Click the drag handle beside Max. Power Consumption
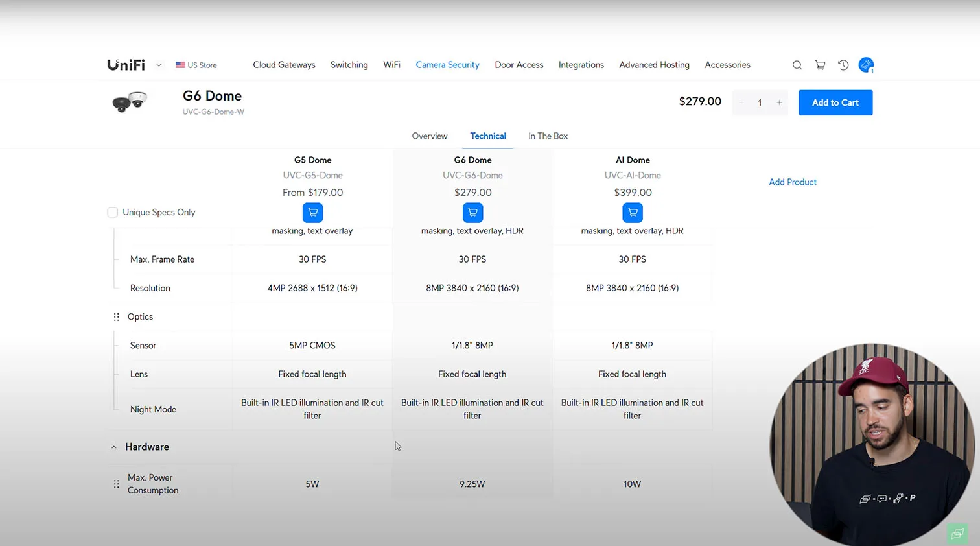Viewport: 980px width, 546px height. (117, 484)
